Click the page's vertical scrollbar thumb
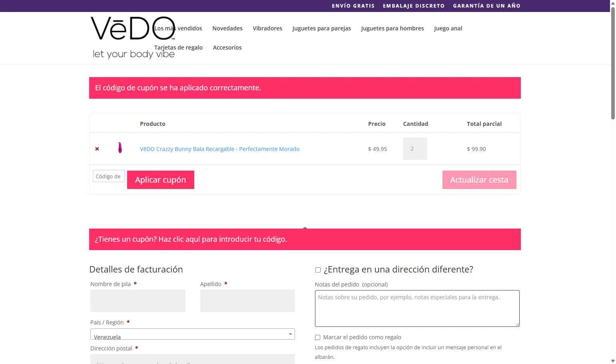The height and width of the screenshot is (364, 616). coord(613,64)
